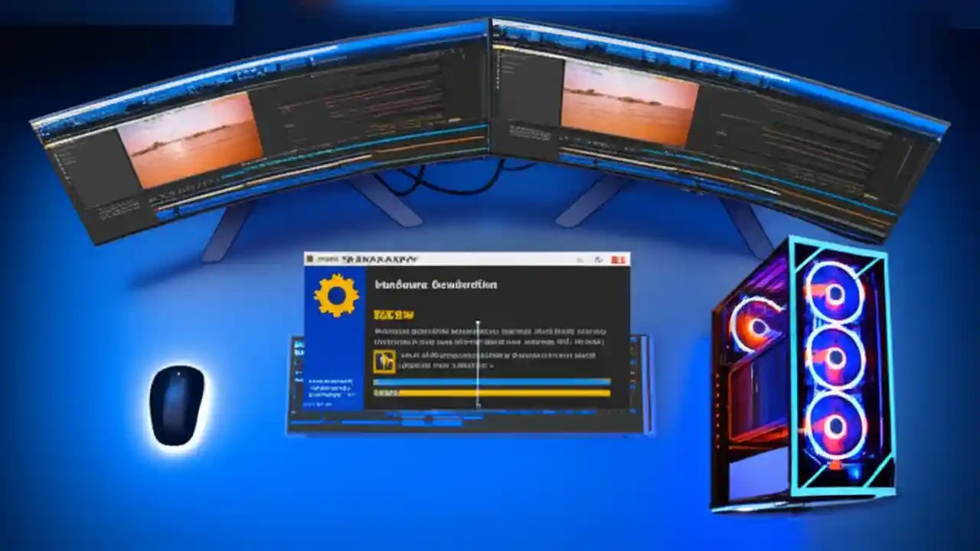
Task: Click the settings icon near the dialog's close button
Action: coord(599,260)
